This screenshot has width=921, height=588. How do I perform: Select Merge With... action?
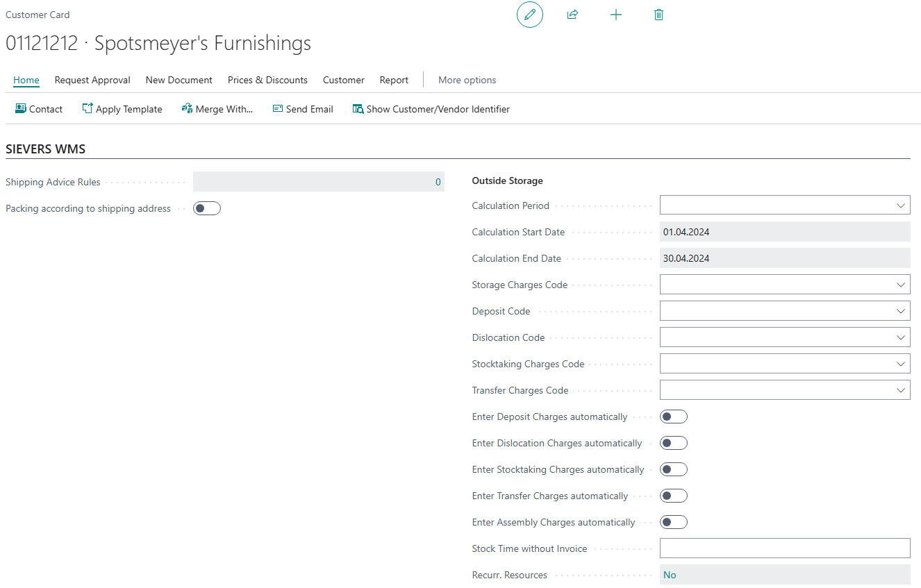click(x=217, y=109)
